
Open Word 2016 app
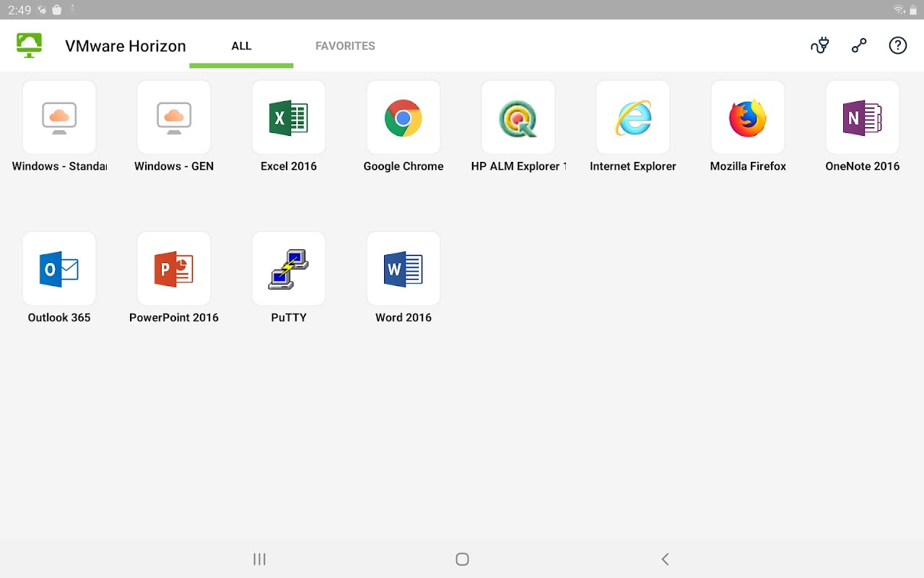click(x=404, y=269)
